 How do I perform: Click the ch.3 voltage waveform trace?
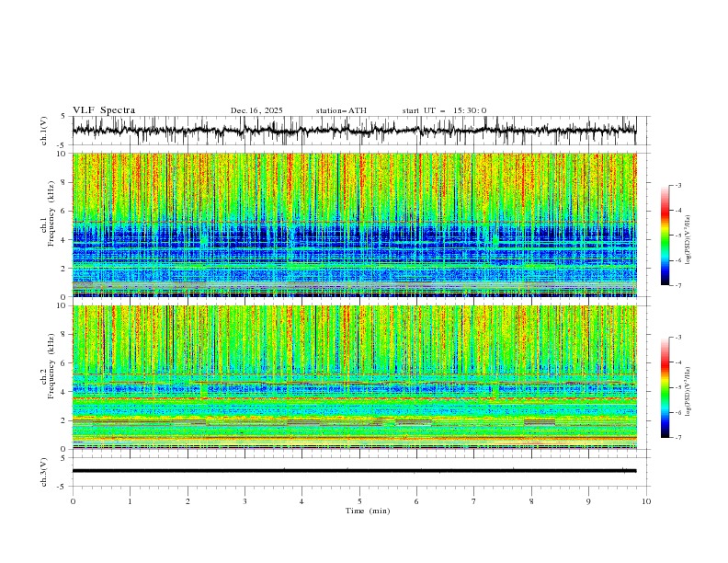[354, 471]
